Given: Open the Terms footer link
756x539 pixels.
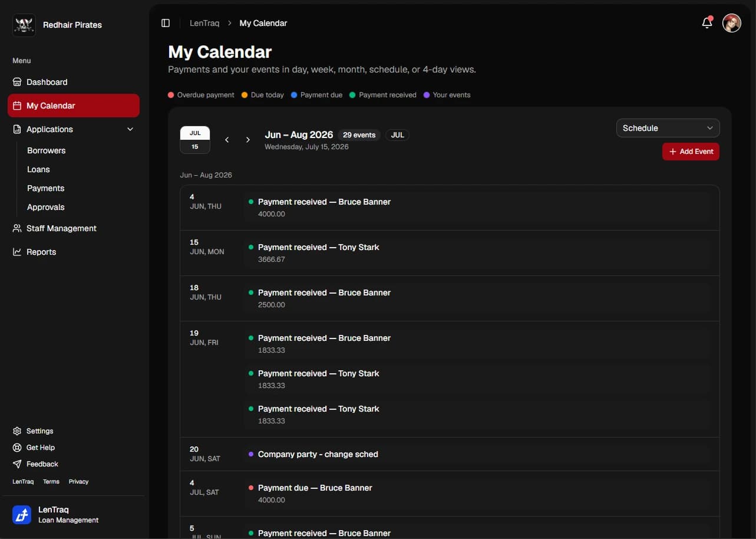Looking at the screenshot, I should tap(51, 482).
